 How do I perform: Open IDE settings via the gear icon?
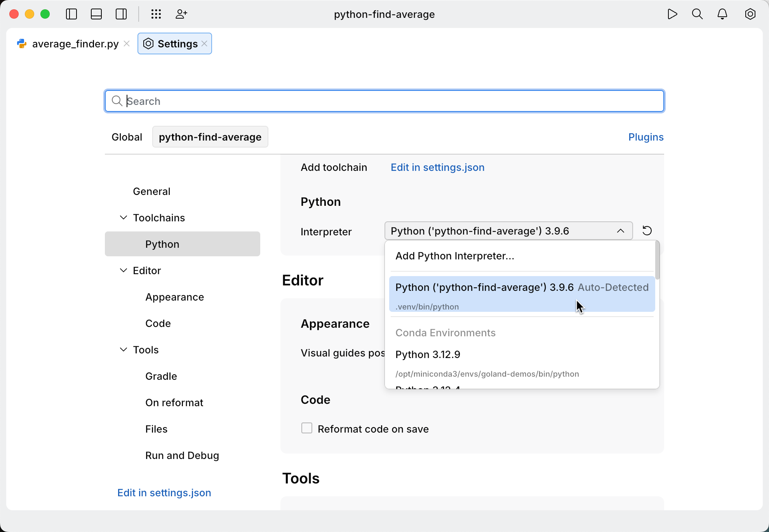click(x=750, y=14)
